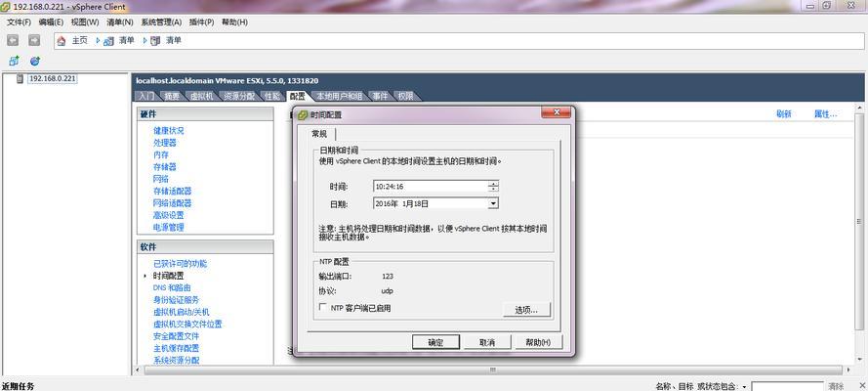Open 高级设置 in hardware list
This screenshot has height=391, width=868.
pos(169,215)
